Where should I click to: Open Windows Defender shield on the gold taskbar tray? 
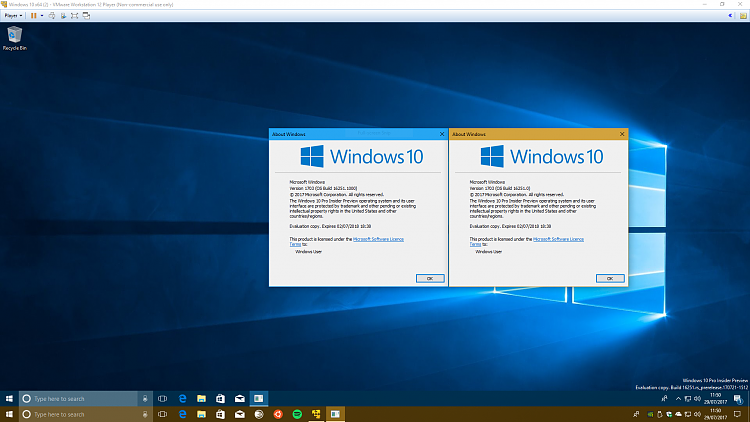(669, 414)
